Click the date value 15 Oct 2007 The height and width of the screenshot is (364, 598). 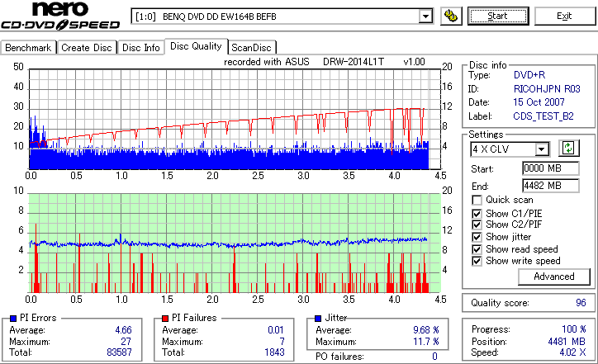click(539, 102)
